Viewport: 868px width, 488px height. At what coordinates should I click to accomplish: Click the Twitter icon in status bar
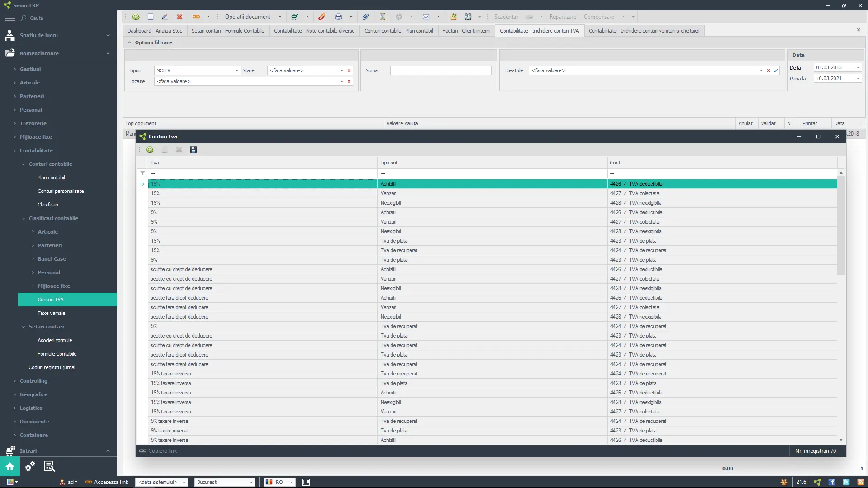846,482
